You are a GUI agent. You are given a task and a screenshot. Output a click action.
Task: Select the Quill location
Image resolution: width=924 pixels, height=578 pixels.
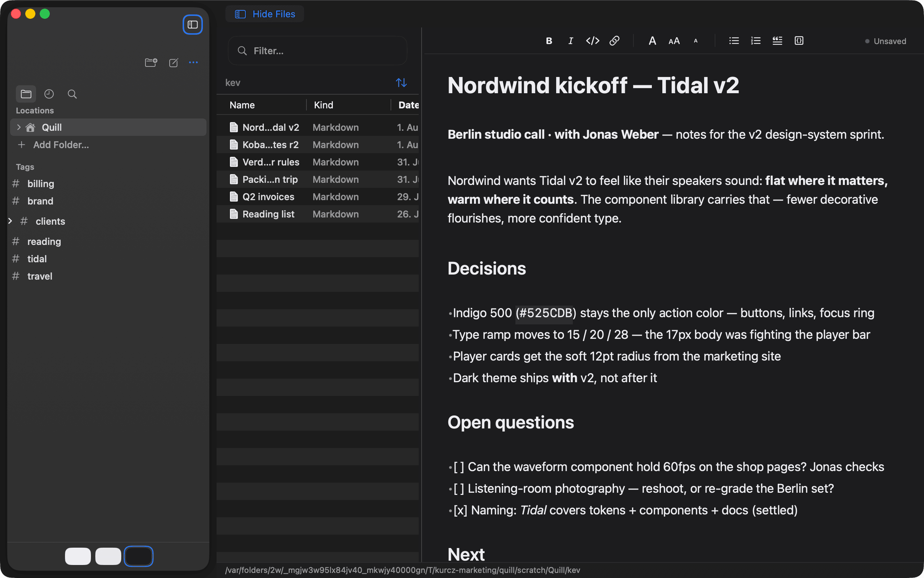pyautogui.click(x=108, y=127)
